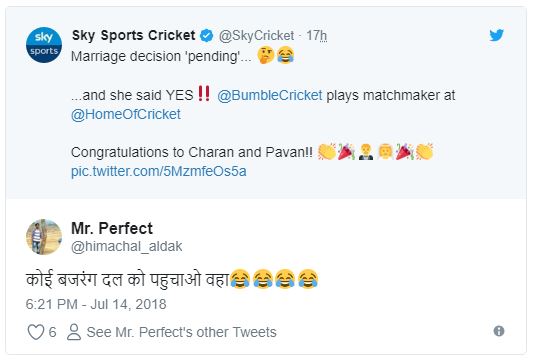This screenshot has height=362, width=537.
Task: Open the @BumbleCricket mention link
Action: pyautogui.click(x=270, y=95)
